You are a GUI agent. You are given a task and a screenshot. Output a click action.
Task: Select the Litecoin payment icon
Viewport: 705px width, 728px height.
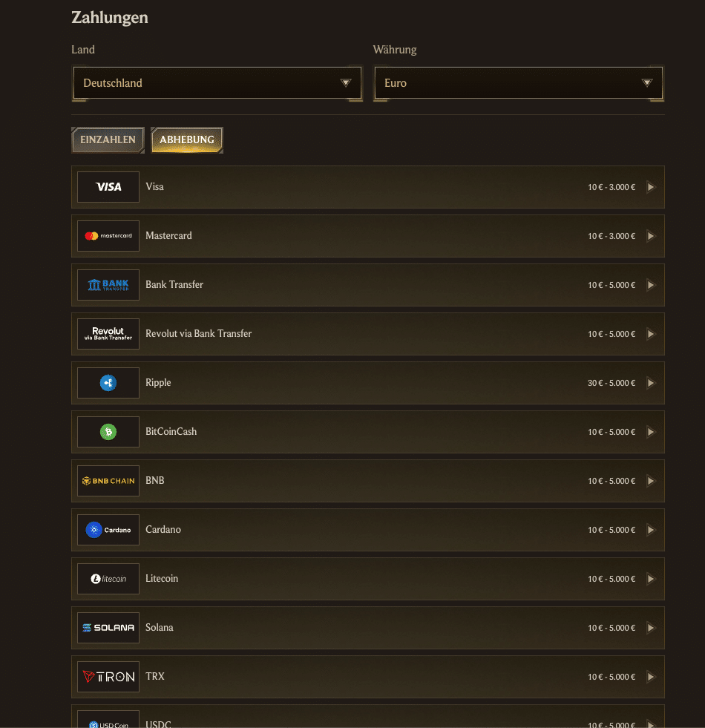[x=108, y=579]
